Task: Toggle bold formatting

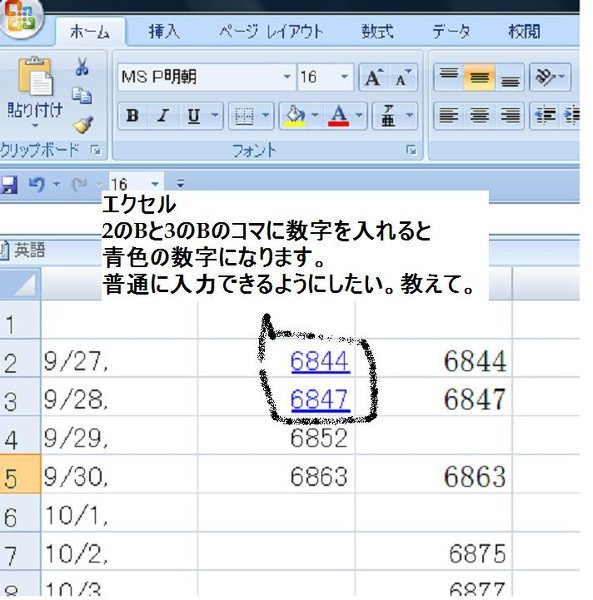Action: (x=132, y=116)
